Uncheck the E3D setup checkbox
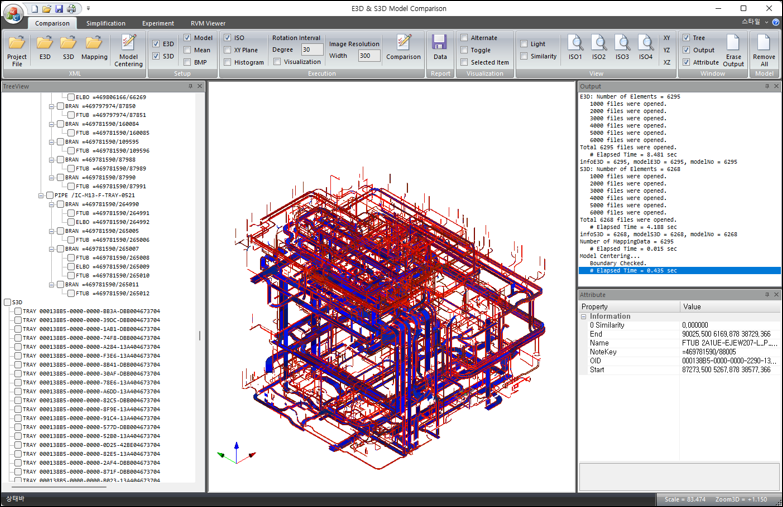The image size is (783, 507). 156,44
